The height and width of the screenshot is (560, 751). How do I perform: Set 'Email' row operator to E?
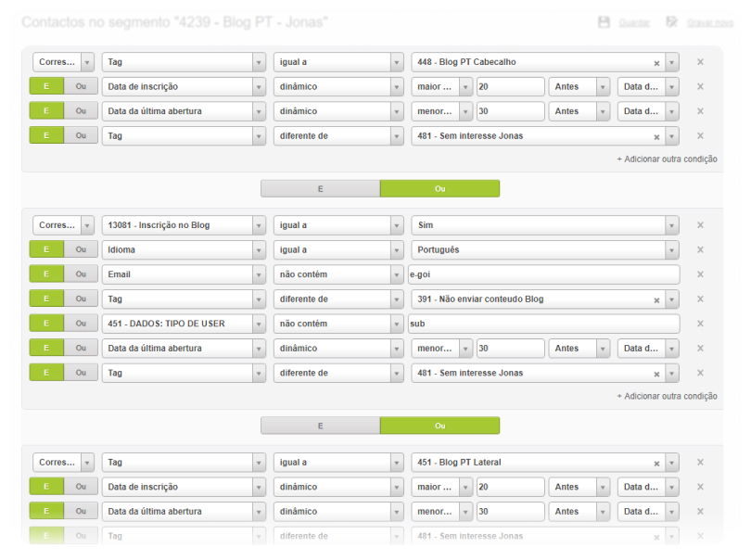46,274
